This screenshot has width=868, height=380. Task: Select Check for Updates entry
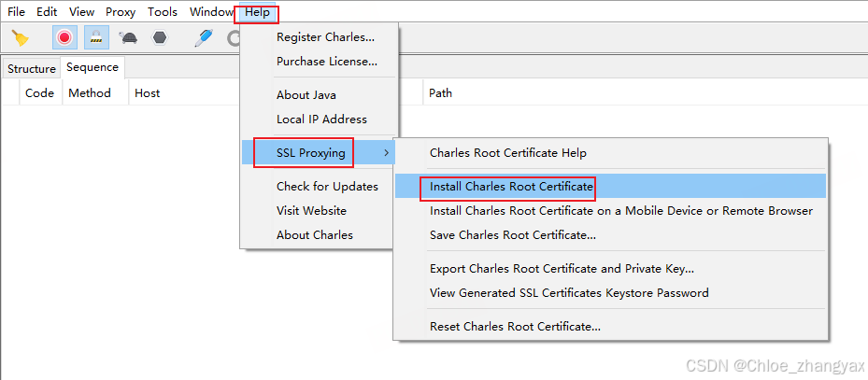(319, 187)
